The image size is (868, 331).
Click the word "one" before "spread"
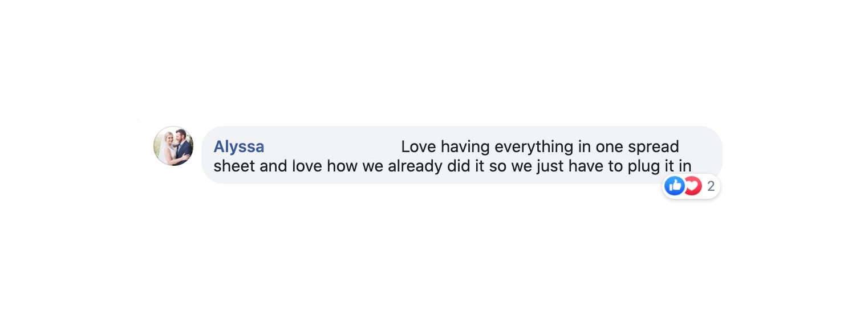click(x=610, y=148)
